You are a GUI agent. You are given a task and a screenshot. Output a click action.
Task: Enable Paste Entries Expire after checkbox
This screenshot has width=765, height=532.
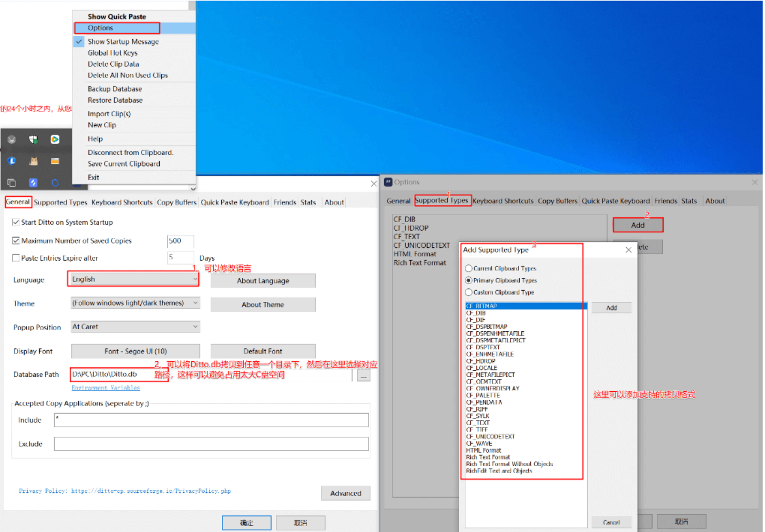click(x=16, y=258)
